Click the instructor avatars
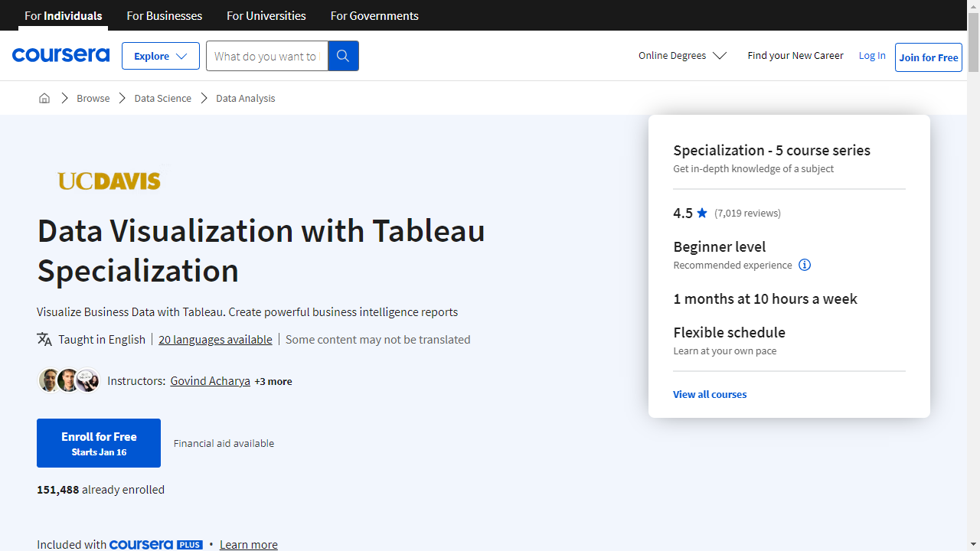 [69, 380]
